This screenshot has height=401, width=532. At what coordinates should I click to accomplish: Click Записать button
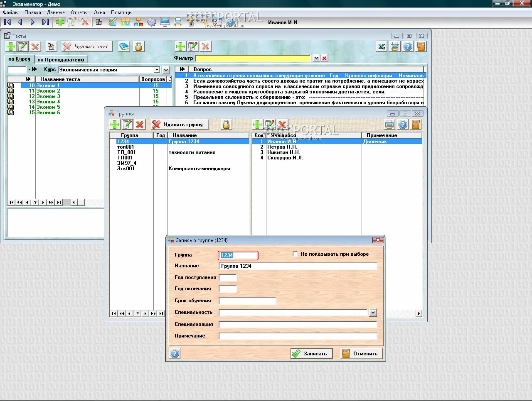[311, 354]
